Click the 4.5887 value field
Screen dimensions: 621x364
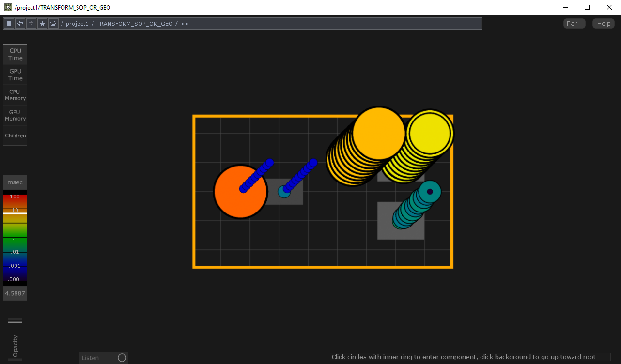click(15, 293)
